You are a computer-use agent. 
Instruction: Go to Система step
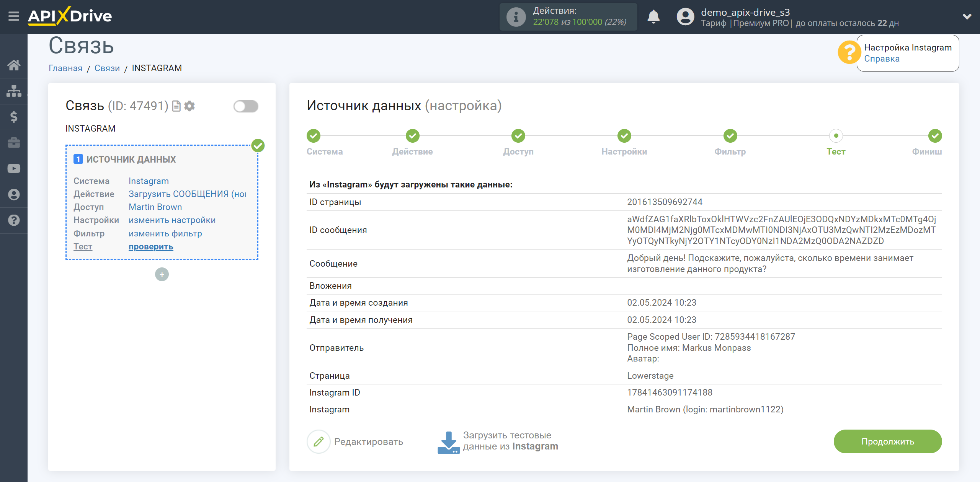pos(314,136)
